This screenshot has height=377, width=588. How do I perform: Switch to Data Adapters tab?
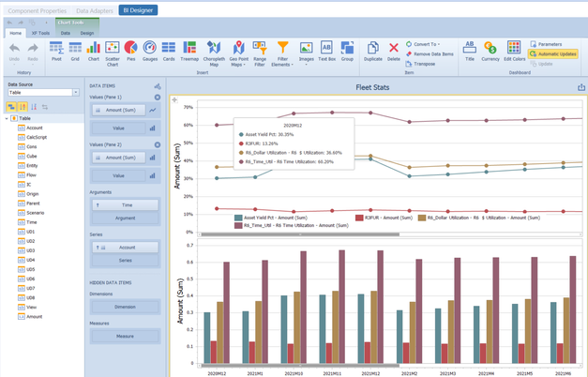[95, 11]
